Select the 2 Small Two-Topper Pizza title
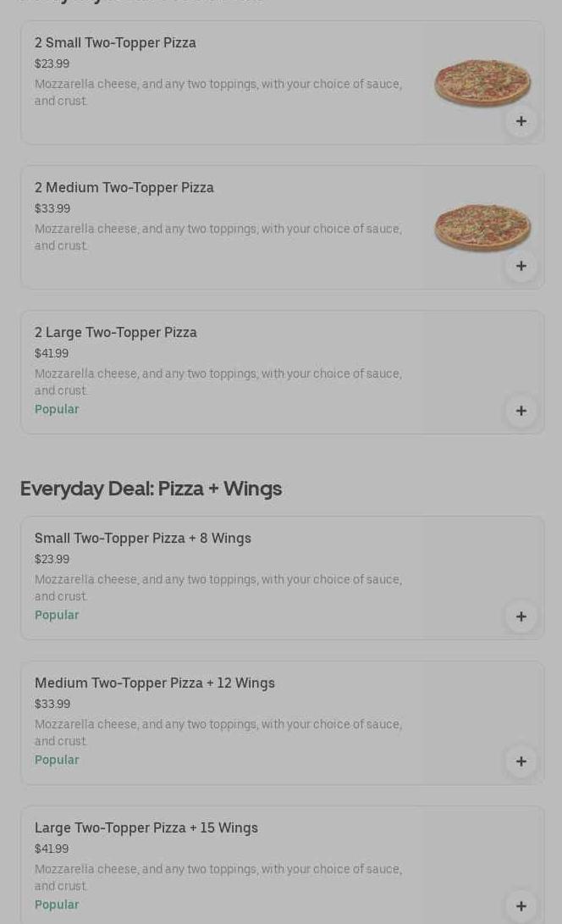 tap(115, 42)
